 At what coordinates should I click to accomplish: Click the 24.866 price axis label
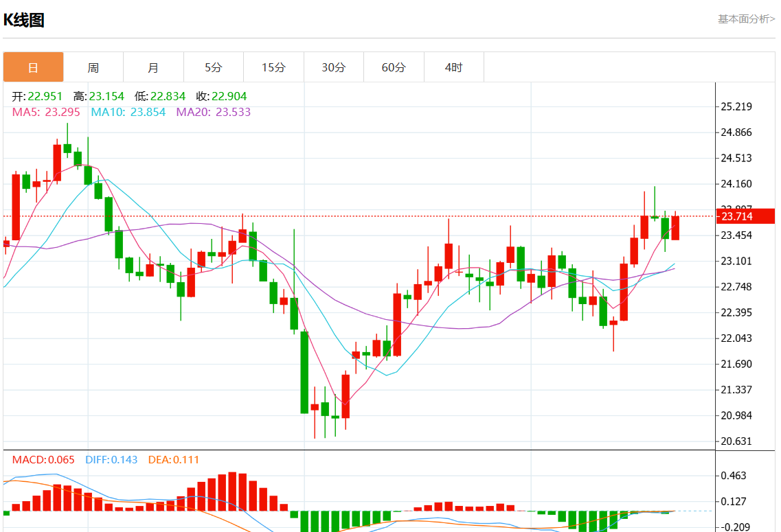(x=736, y=132)
